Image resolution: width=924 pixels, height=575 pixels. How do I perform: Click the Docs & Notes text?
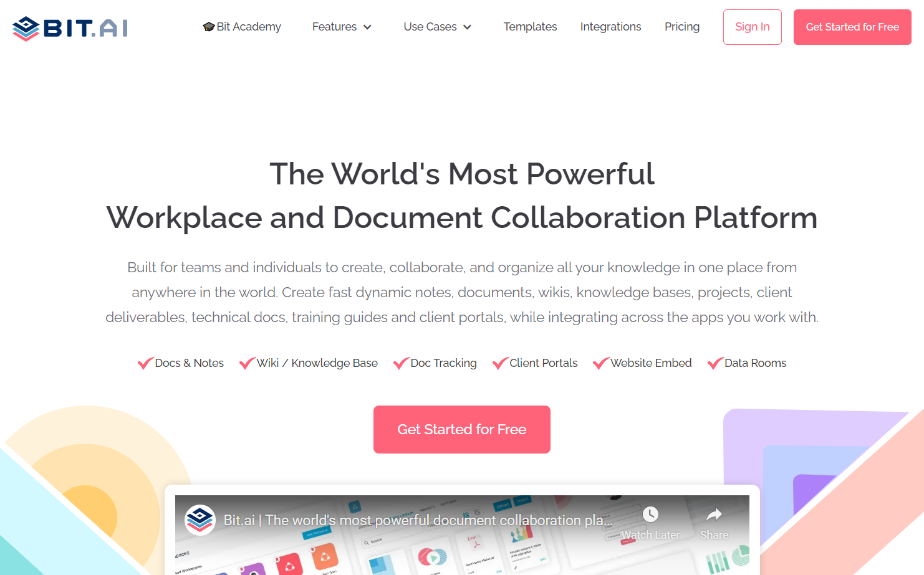190,363
